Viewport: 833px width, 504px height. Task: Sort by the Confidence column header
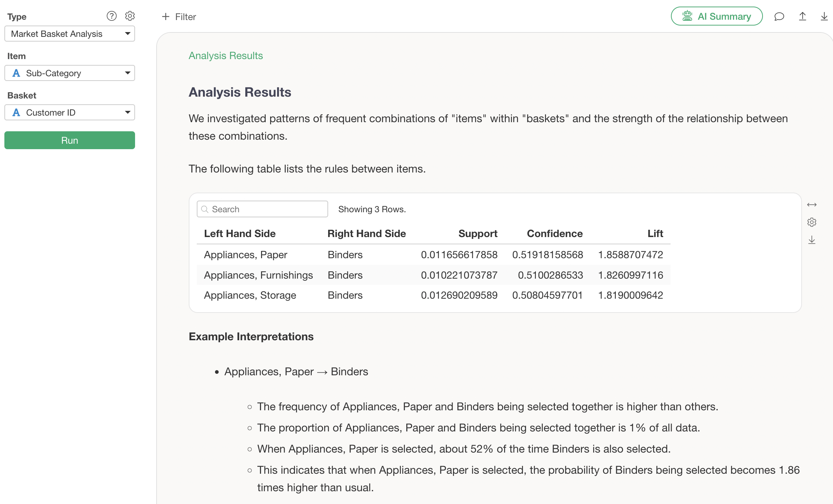coord(554,234)
